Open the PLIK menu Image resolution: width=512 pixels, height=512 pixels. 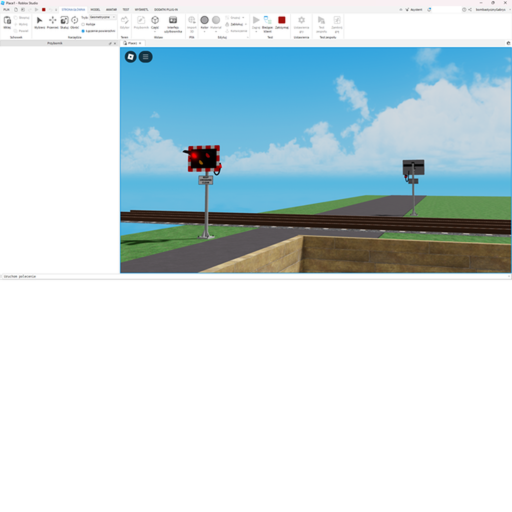(6, 10)
